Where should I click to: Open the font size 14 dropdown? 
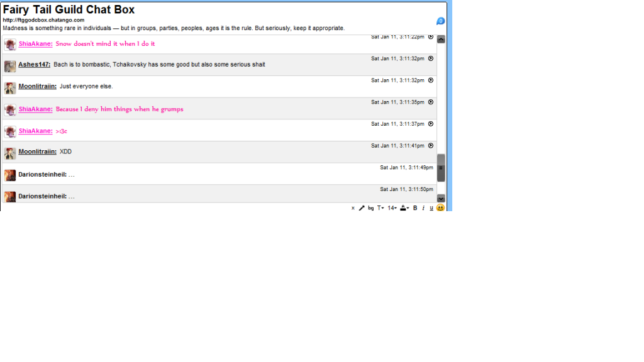392,208
